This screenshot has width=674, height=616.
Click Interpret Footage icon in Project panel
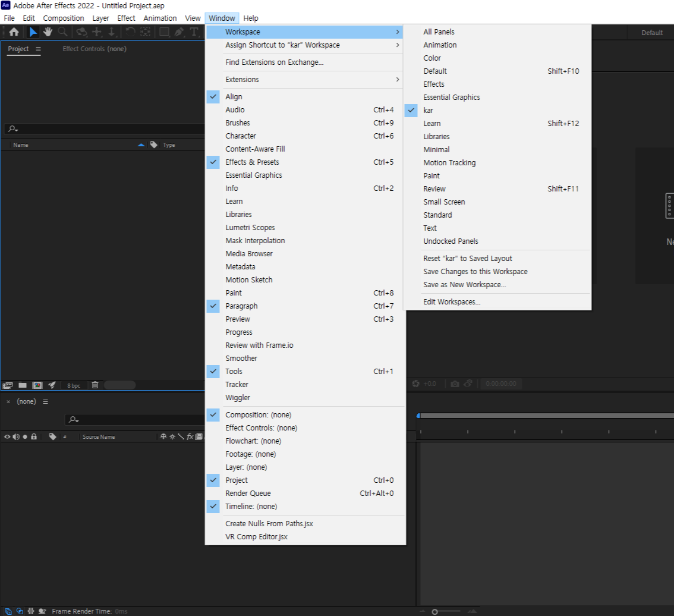8,385
